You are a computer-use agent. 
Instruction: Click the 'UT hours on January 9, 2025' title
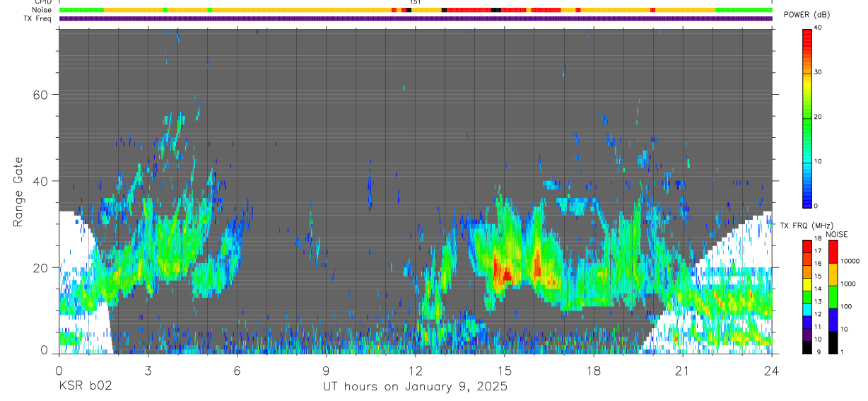pos(415,387)
